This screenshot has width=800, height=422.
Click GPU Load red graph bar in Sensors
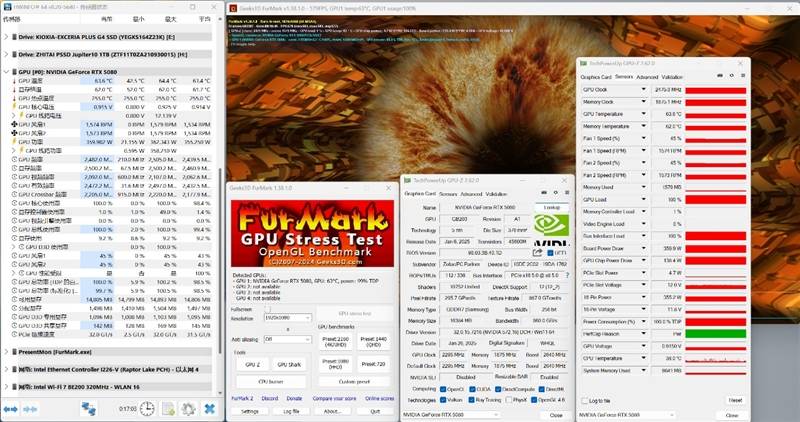(x=715, y=200)
